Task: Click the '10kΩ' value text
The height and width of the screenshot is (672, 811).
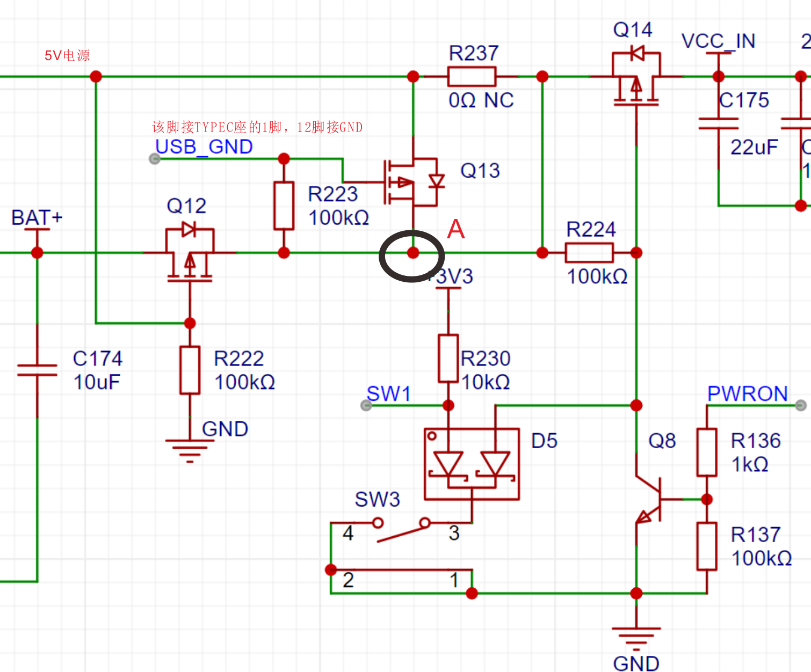Action: coord(486,382)
